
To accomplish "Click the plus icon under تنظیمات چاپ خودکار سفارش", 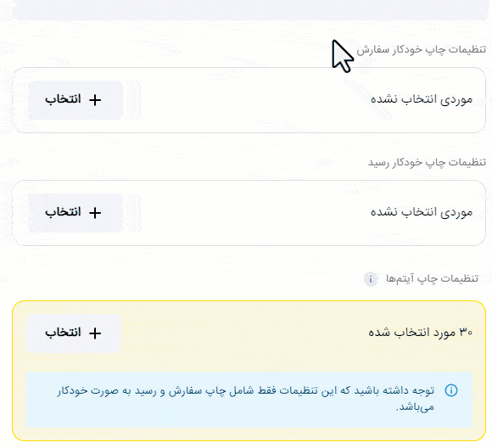I will coord(95,100).
